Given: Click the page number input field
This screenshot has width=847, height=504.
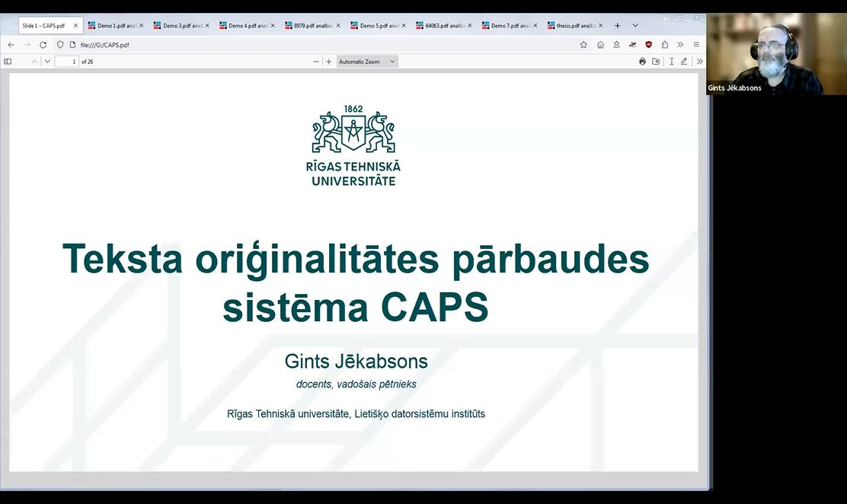Looking at the screenshot, I should tap(67, 62).
